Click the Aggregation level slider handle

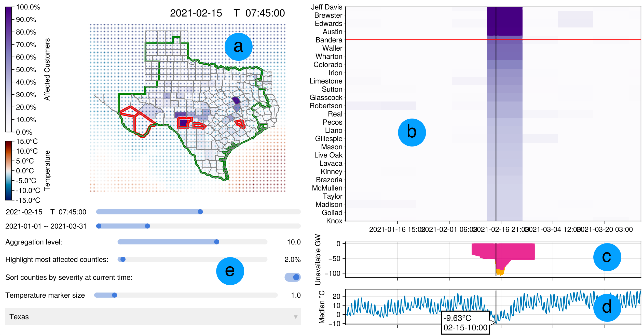(217, 242)
